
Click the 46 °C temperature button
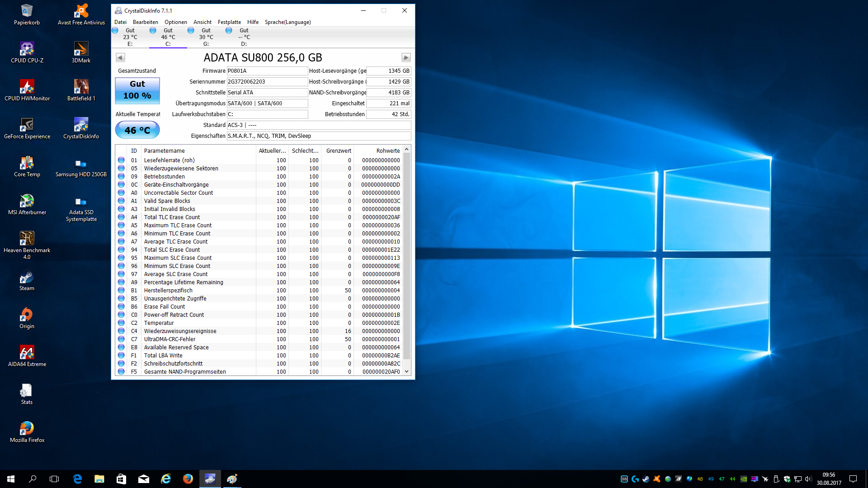pos(137,130)
